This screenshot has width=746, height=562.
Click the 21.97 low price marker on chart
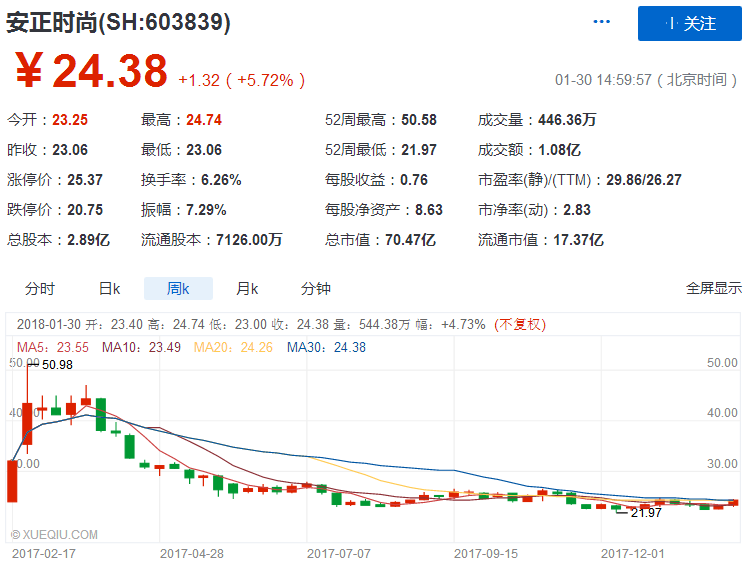tap(646, 513)
